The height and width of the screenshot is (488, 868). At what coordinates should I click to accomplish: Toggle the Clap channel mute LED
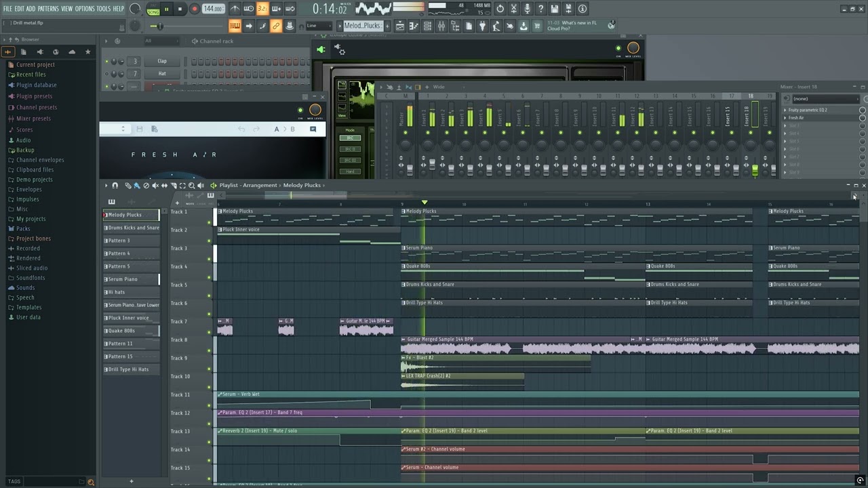coord(106,61)
